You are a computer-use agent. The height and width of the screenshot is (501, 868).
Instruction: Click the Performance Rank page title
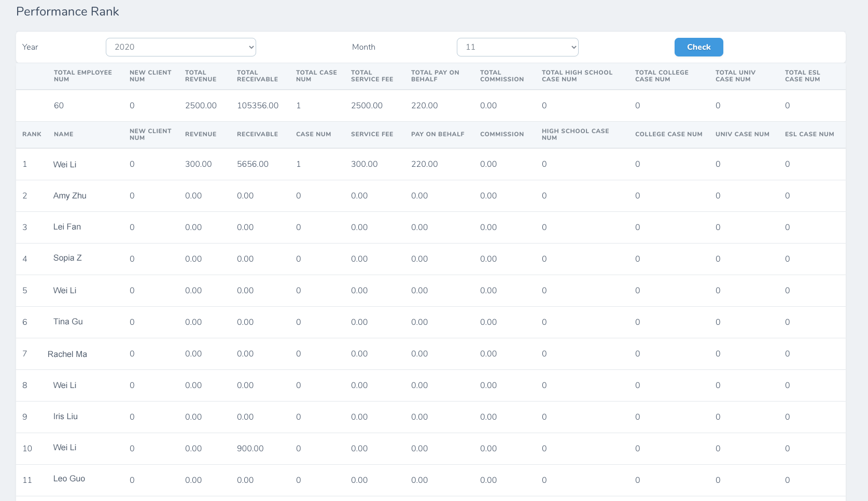coord(67,11)
